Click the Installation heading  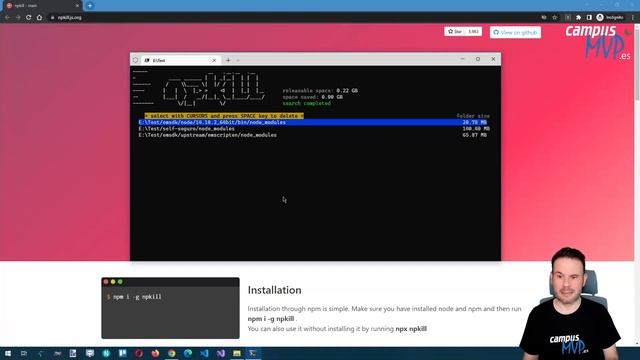(x=274, y=290)
